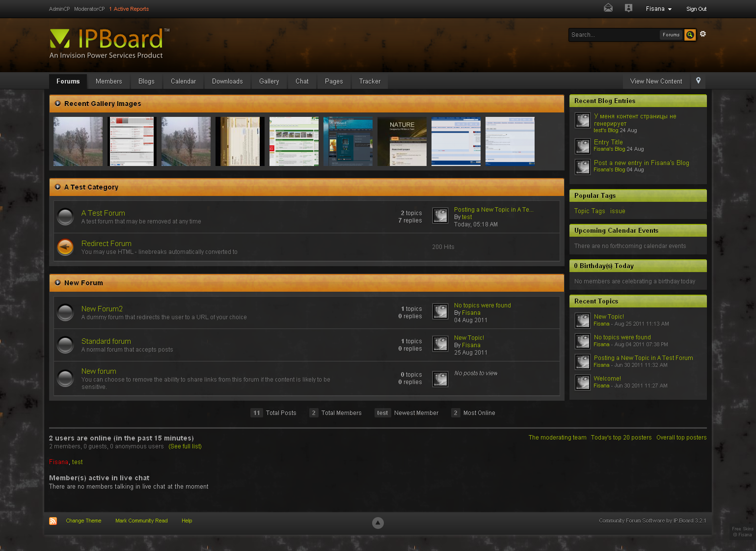Click the Redirect Forum arrow icon

(65, 247)
